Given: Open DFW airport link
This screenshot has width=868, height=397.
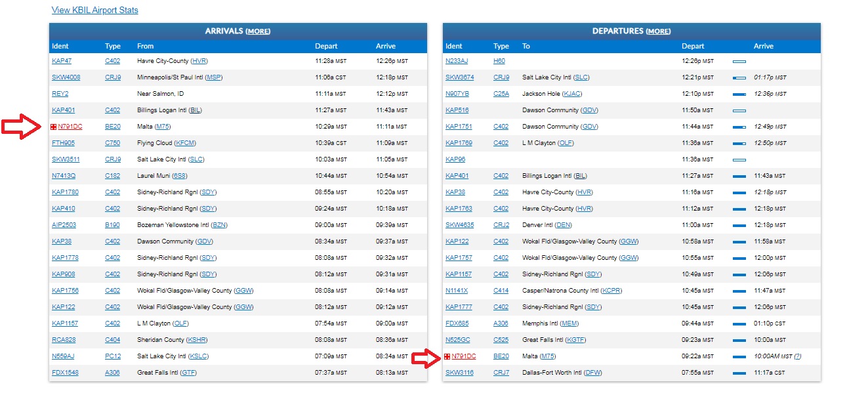Looking at the screenshot, I should (592, 373).
